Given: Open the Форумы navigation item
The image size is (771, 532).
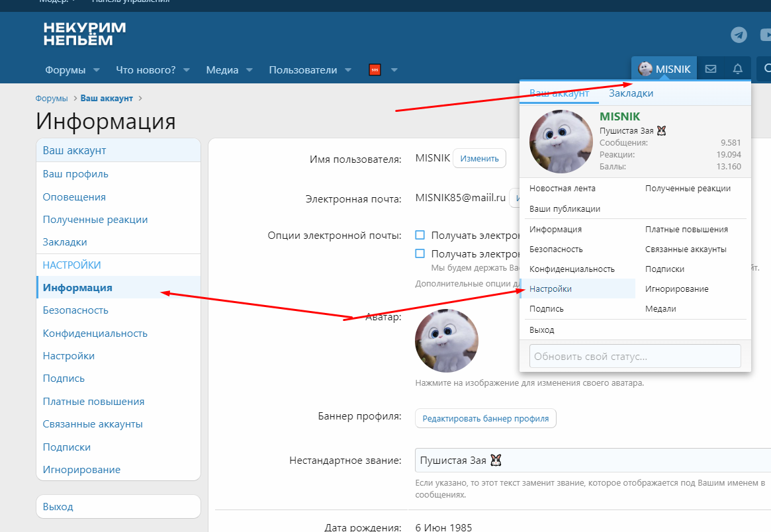Looking at the screenshot, I should click(x=66, y=70).
